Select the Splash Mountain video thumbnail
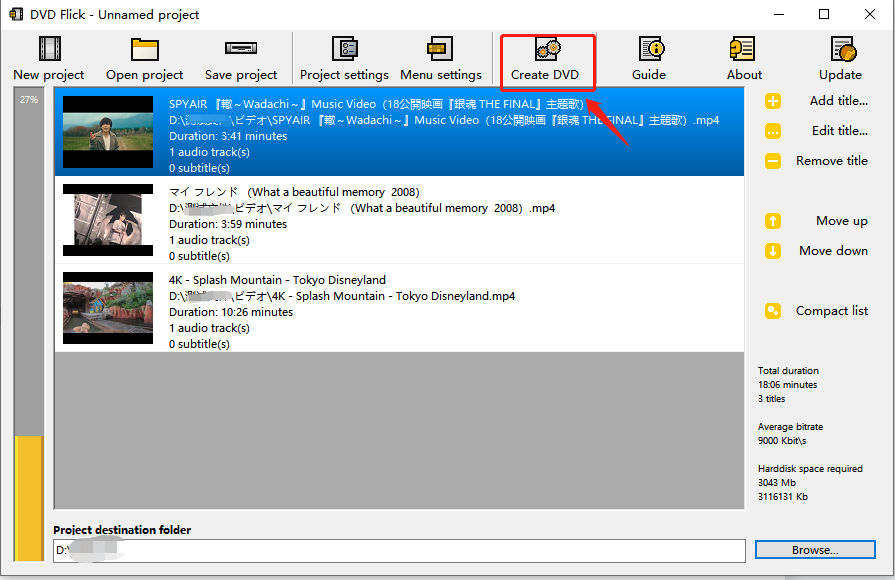The height and width of the screenshot is (580, 895). tap(108, 308)
